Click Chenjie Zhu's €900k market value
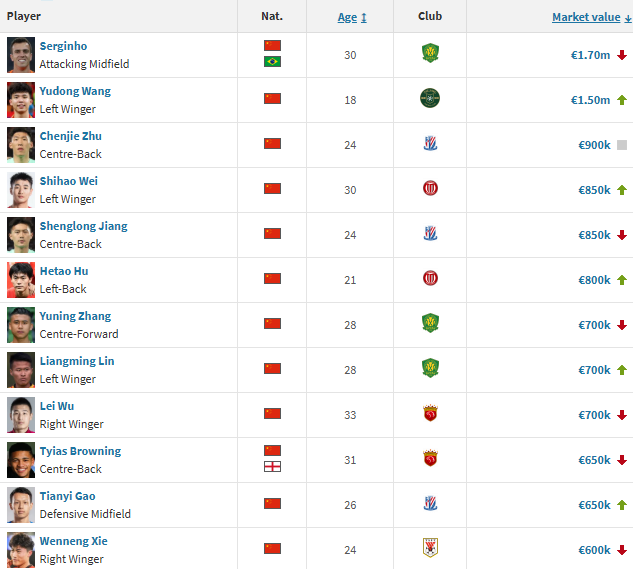This screenshot has width=633, height=569. [x=594, y=145]
